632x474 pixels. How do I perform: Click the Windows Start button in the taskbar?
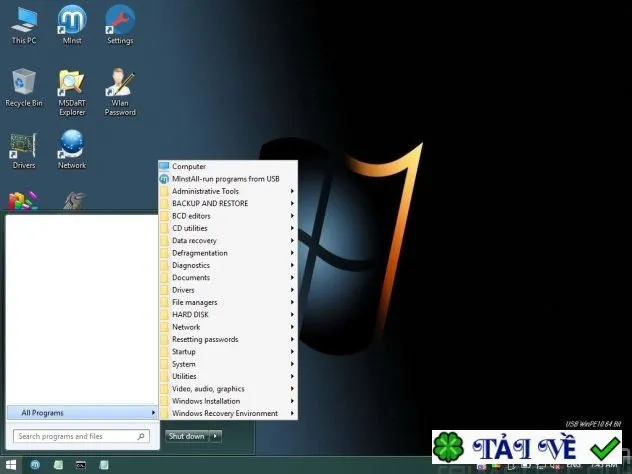click(x=11, y=465)
